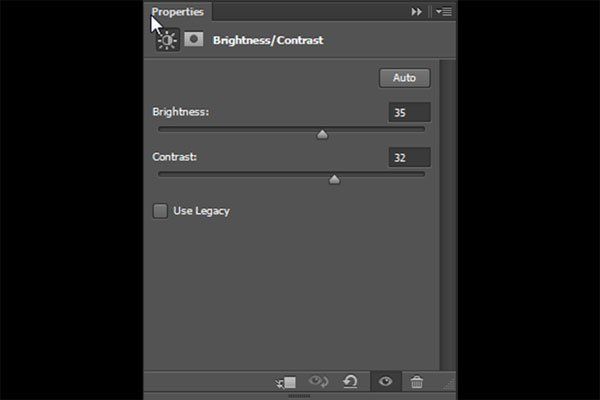Click the Brightness/Contrast adjustment sun icon
The image size is (600, 400).
(x=168, y=40)
